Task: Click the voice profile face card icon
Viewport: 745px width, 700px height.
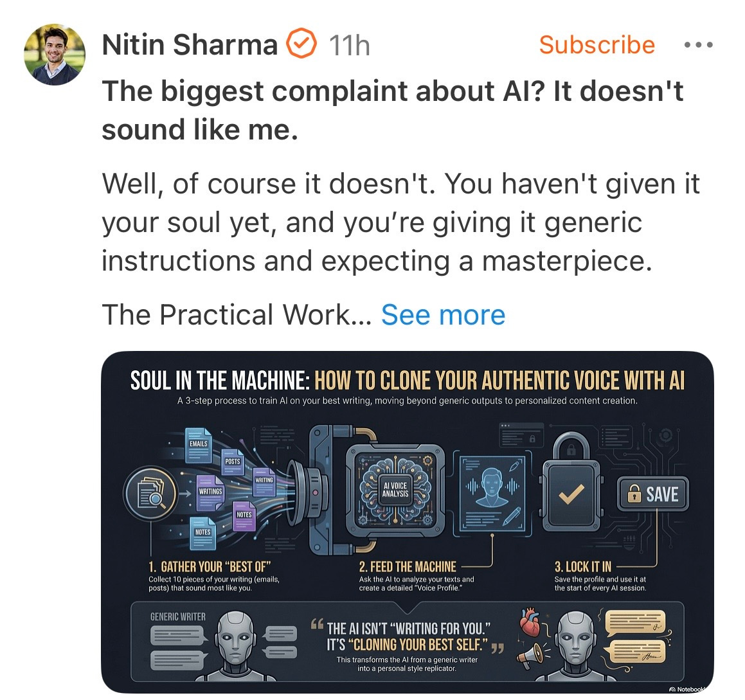Action: point(492,492)
